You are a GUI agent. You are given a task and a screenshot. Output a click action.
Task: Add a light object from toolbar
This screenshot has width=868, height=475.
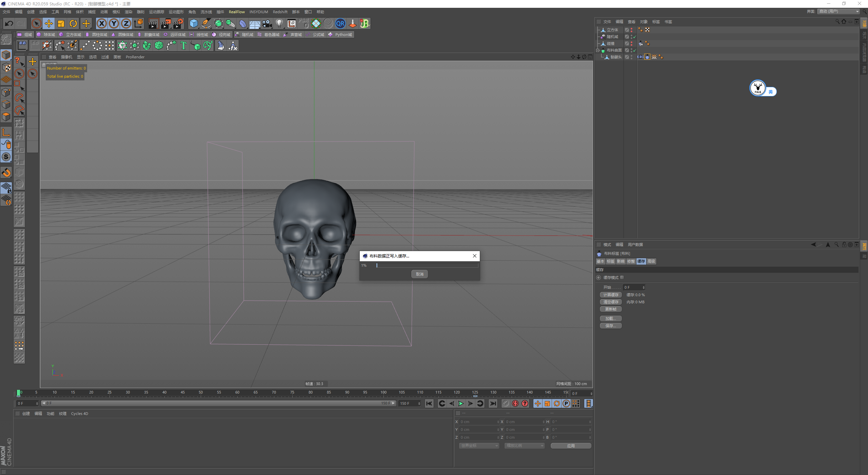[279, 23]
